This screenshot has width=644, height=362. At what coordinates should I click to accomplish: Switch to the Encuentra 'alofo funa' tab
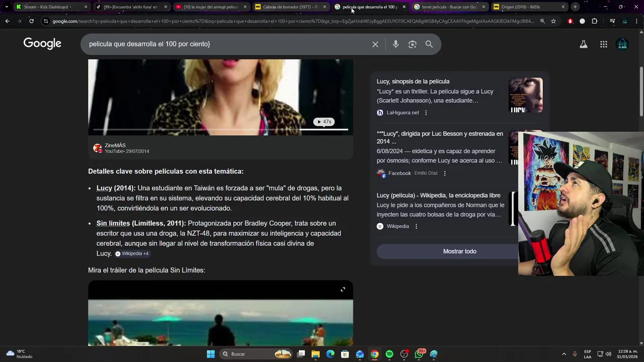pos(131,7)
